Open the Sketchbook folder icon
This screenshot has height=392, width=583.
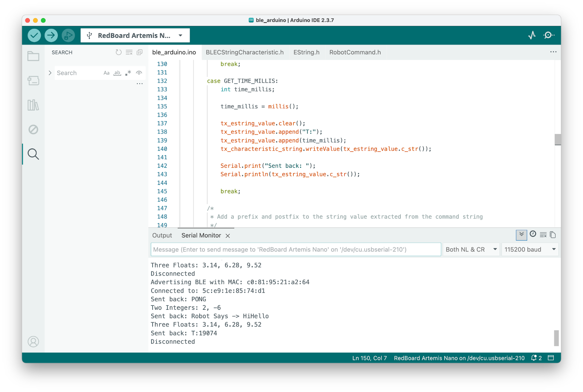coord(33,56)
